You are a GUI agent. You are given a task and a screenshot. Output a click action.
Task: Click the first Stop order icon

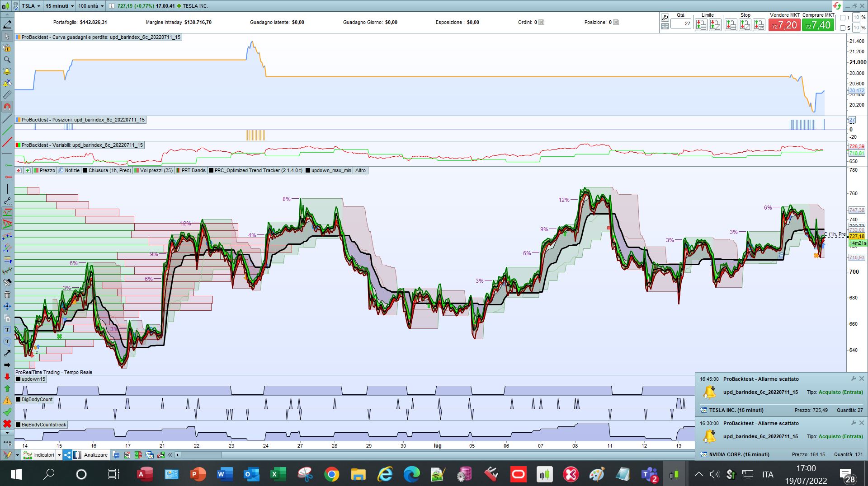click(731, 25)
